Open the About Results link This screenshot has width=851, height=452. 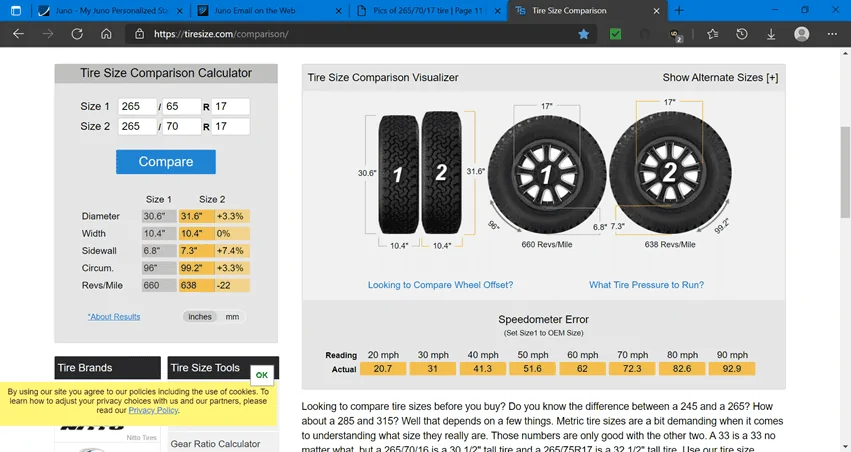[x=114, y=317]
